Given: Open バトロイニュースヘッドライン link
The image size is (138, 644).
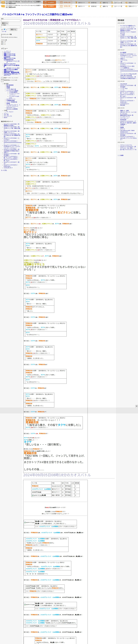Looking at the screenshot, I should (14, 94).
